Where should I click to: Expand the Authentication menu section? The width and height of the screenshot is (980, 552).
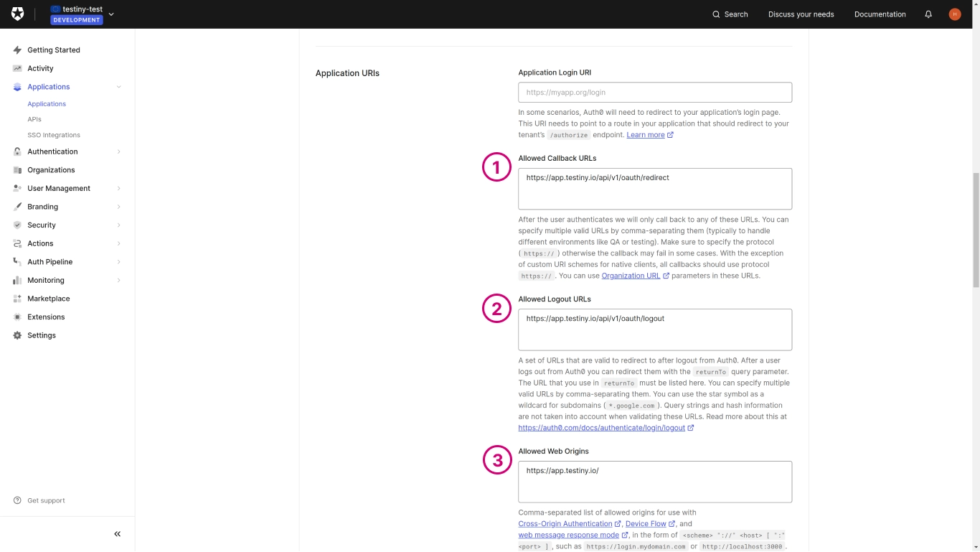[118, 151]
